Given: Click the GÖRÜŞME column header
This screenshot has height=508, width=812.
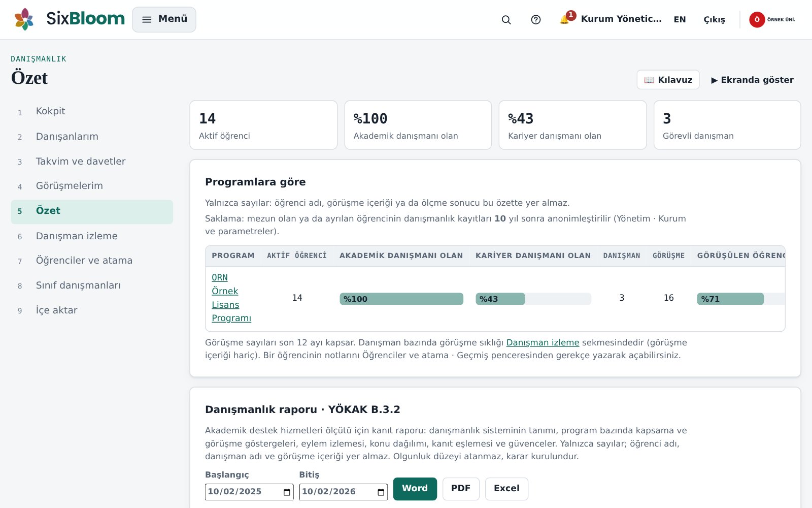Looking at the screenshot, I should [x=668, y=256].
